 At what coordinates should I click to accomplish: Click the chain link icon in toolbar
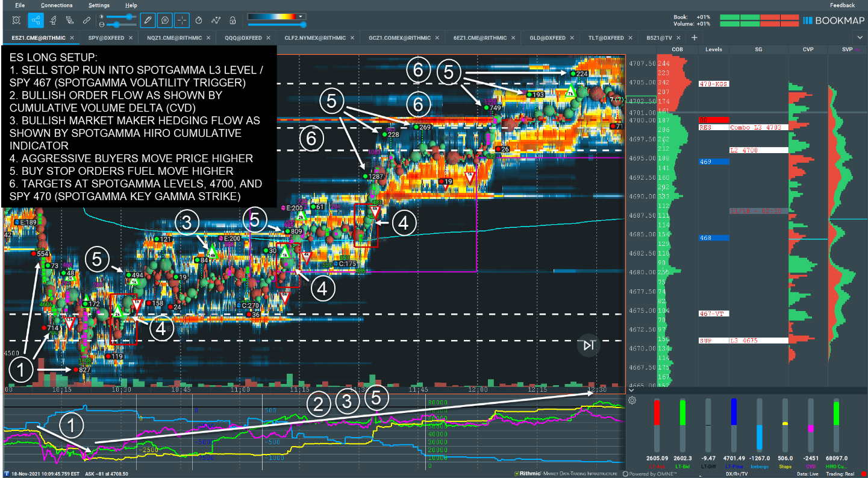[87, 20]
